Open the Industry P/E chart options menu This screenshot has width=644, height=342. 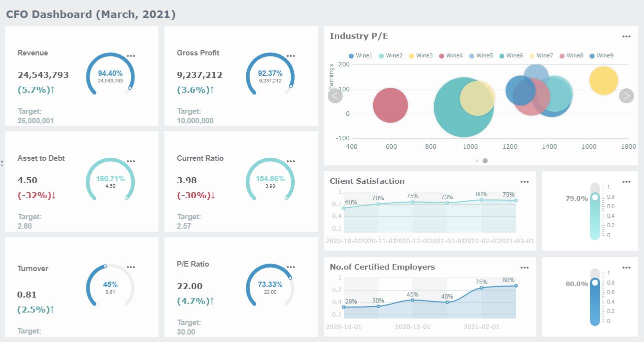(627, 36)
